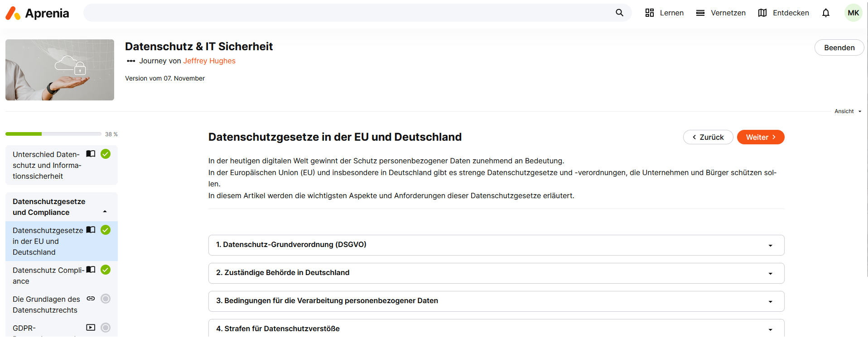Click the 38 % progress label
The height and width of the screenshot is (347, 868).
pyautogui.click(x=111, y=134)
